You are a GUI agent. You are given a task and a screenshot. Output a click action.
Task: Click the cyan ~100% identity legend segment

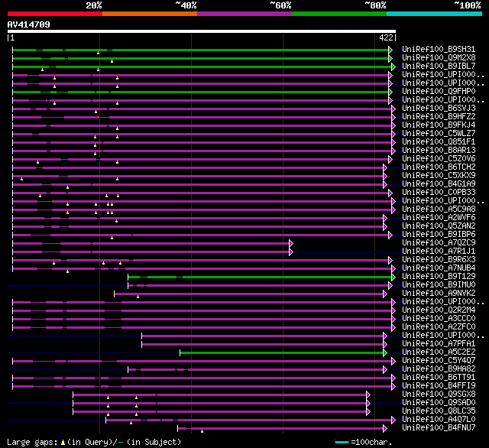tap(435, 14)
